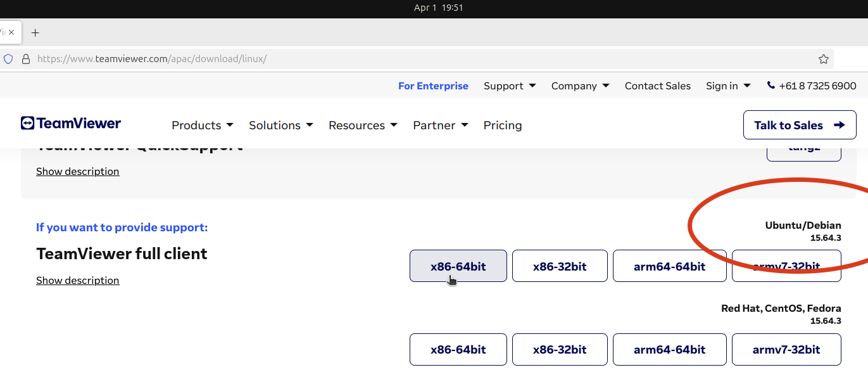868x384 pixels.
Task: Close the current browser tab
Action: click(x=11, y=32)
